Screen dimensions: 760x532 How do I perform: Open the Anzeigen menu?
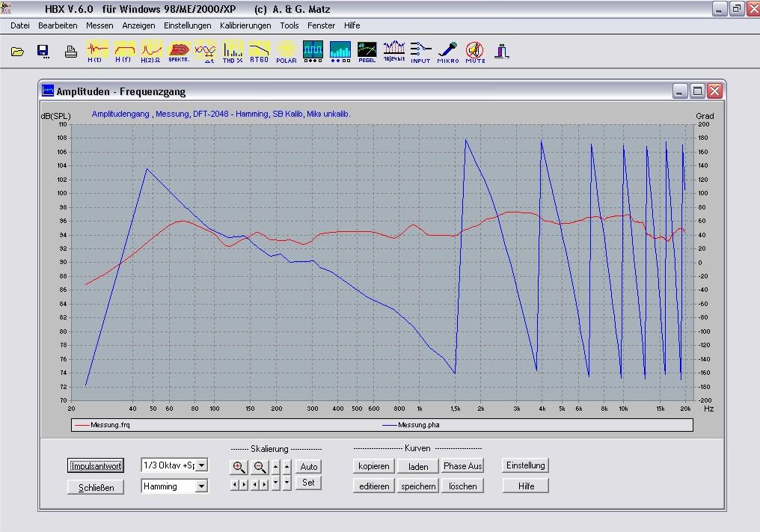138,25
